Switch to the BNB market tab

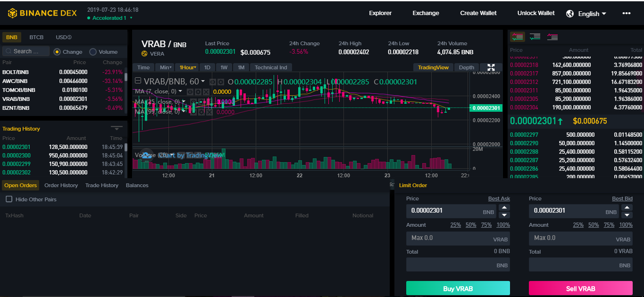tap(12, 37)
